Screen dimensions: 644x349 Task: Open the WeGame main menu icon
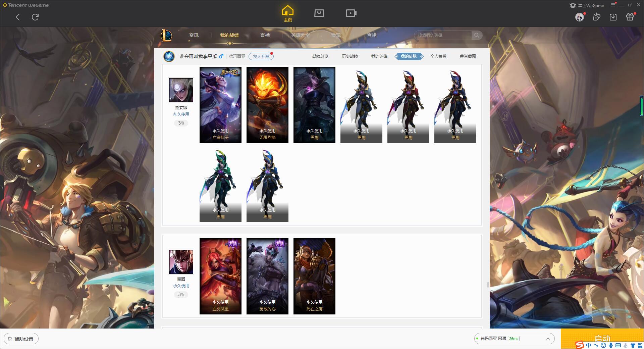[613, 5]
